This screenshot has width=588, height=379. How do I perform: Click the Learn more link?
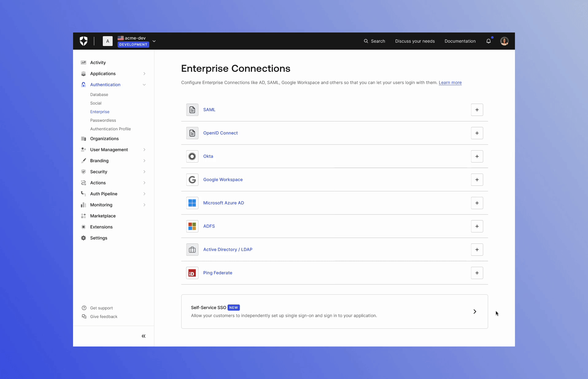[x=450, y=82]
